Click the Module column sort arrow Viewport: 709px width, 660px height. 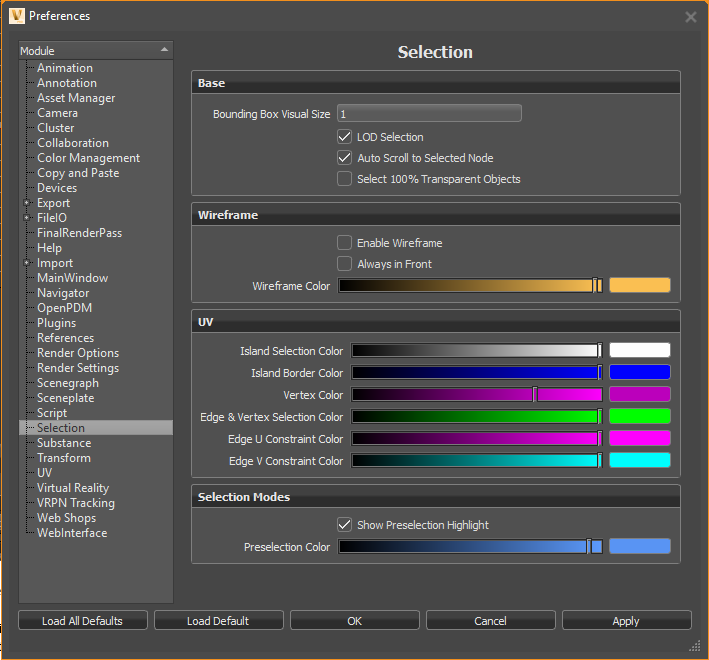click(164, 50)
